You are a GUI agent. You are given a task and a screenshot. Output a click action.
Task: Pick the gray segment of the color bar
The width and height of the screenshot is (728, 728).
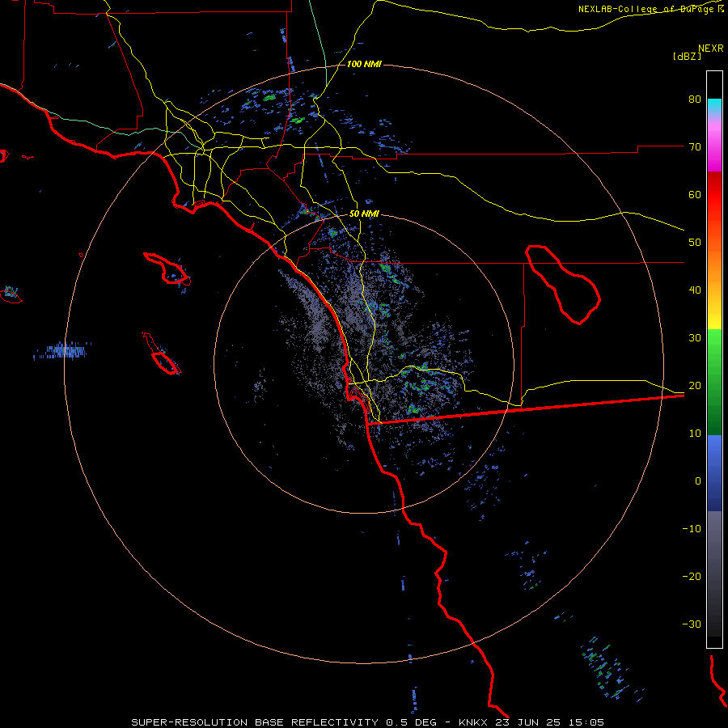point(714,574)
